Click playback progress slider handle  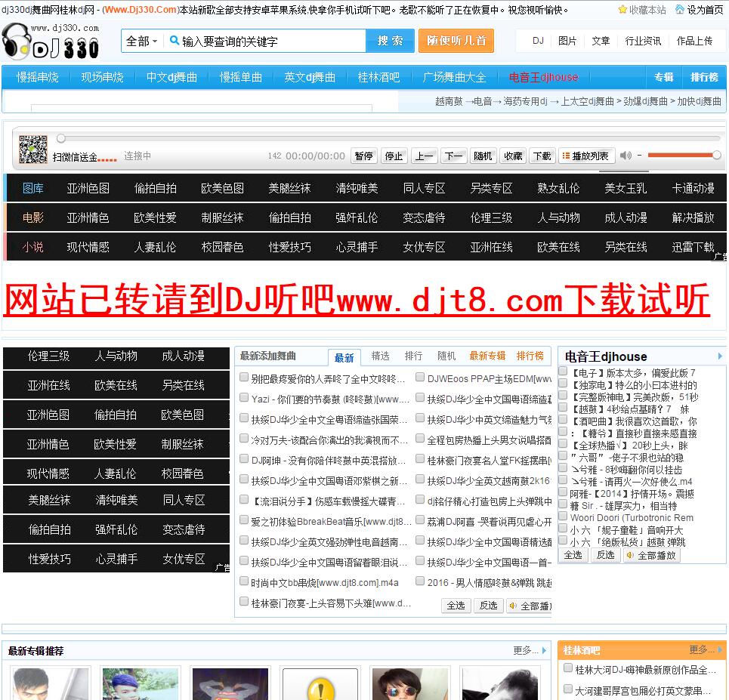coord(61,138)
